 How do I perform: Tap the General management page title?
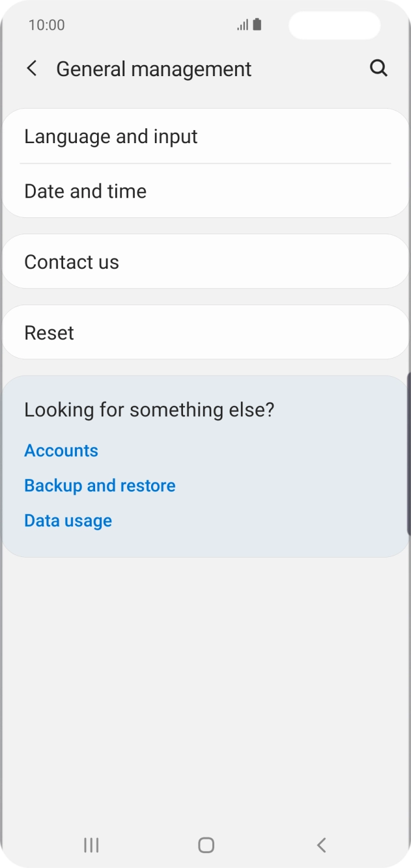tap(154, 69)
